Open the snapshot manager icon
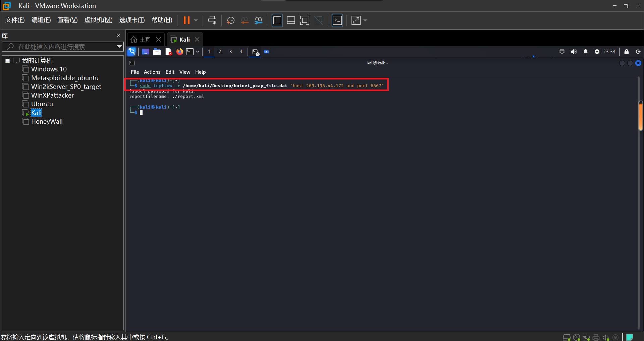This screenshot has width=644, height=341. (259, 20)
